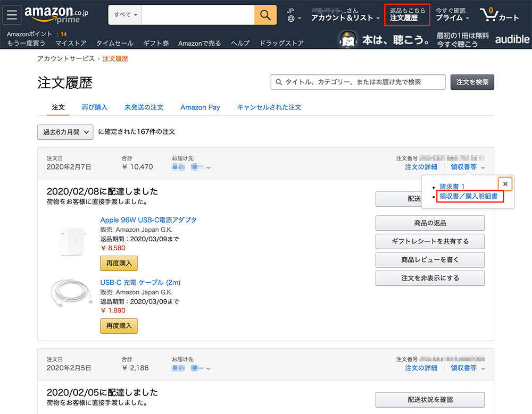532x414 pixels.
Task: Switch to the 再び購入 tab
Action: point(95,107)
